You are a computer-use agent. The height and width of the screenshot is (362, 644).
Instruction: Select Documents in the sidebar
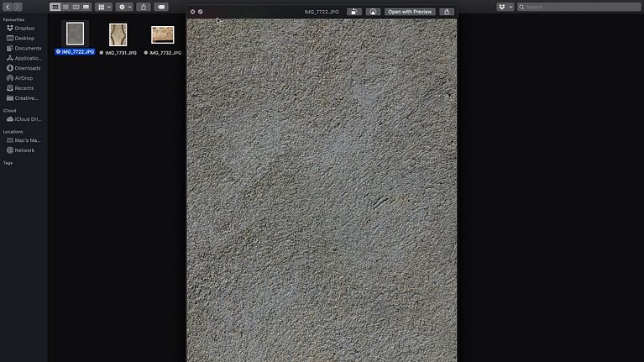(x=27, y=48)
